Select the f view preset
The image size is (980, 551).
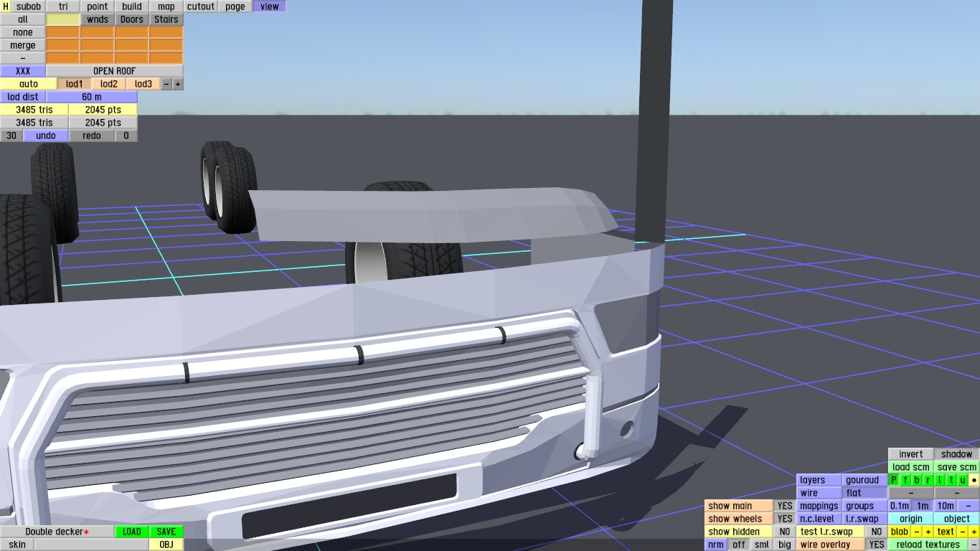pyautogui.click(x=905, y=480)
